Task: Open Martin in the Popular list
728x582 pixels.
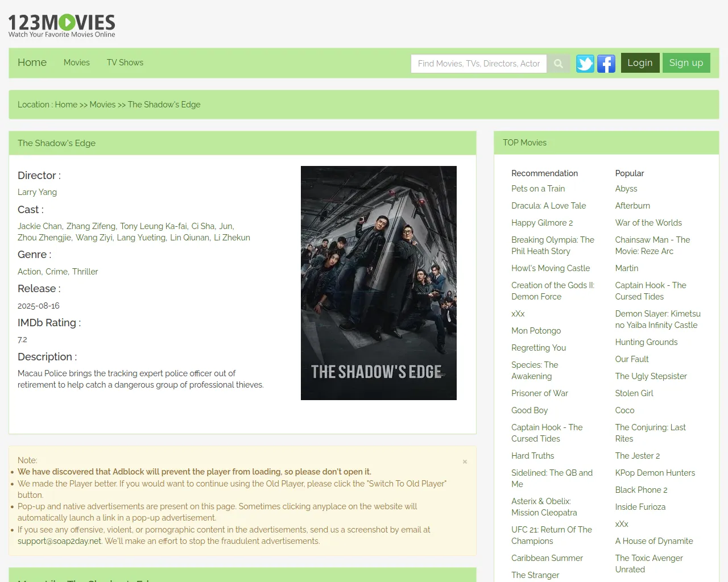Action: (x=627, y=268)
